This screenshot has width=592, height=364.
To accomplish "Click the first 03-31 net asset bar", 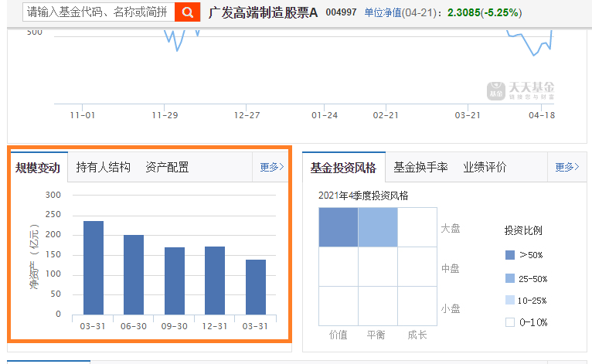I will [94, 267].
